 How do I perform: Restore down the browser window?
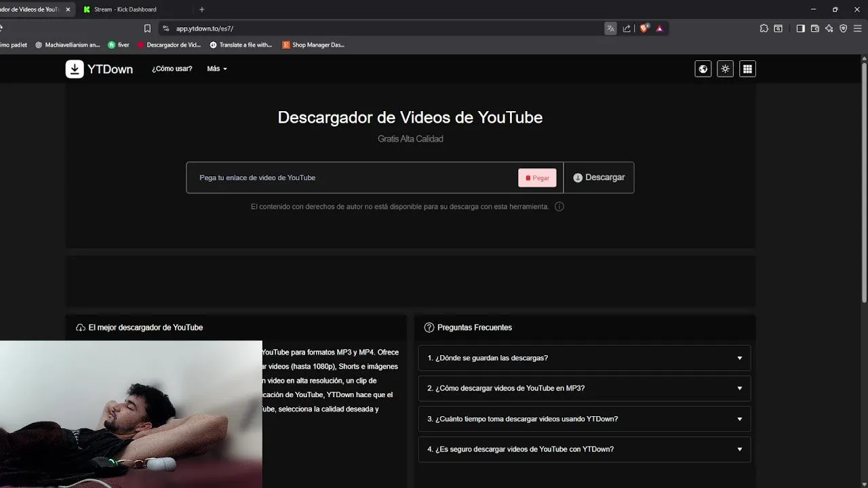click(x=835, y=9)
